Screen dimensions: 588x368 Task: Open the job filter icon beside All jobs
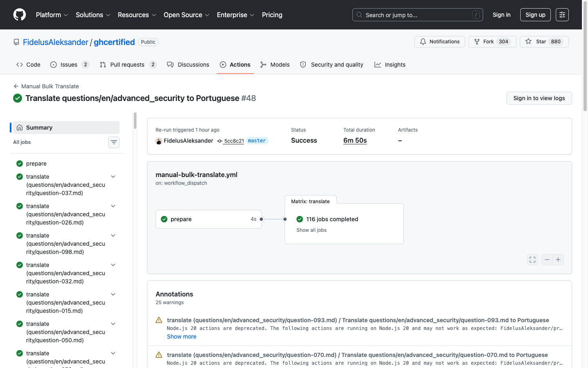point(114,142)
